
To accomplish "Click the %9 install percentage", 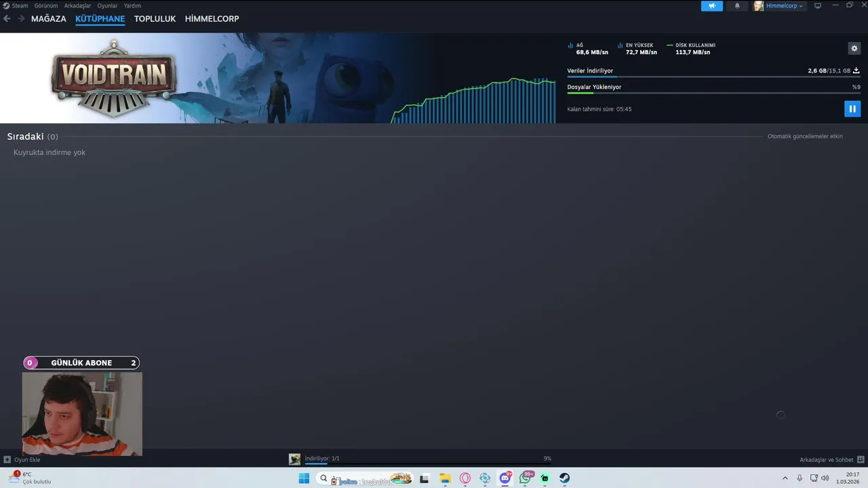I will [x=856, y=87].
